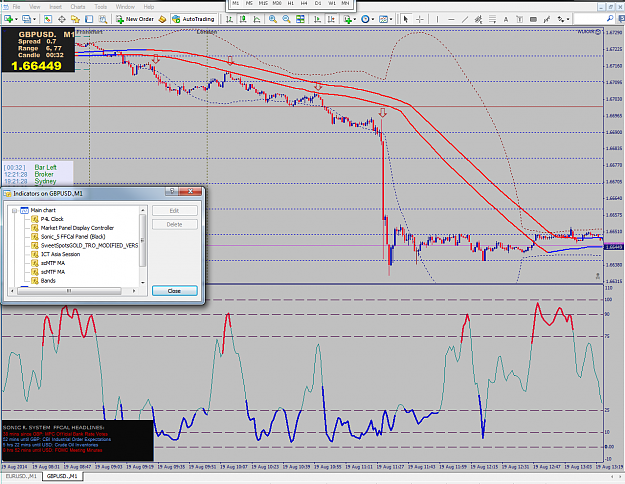Click the New Order button
The height and width of the screenshot is (484, 625).
135,19
